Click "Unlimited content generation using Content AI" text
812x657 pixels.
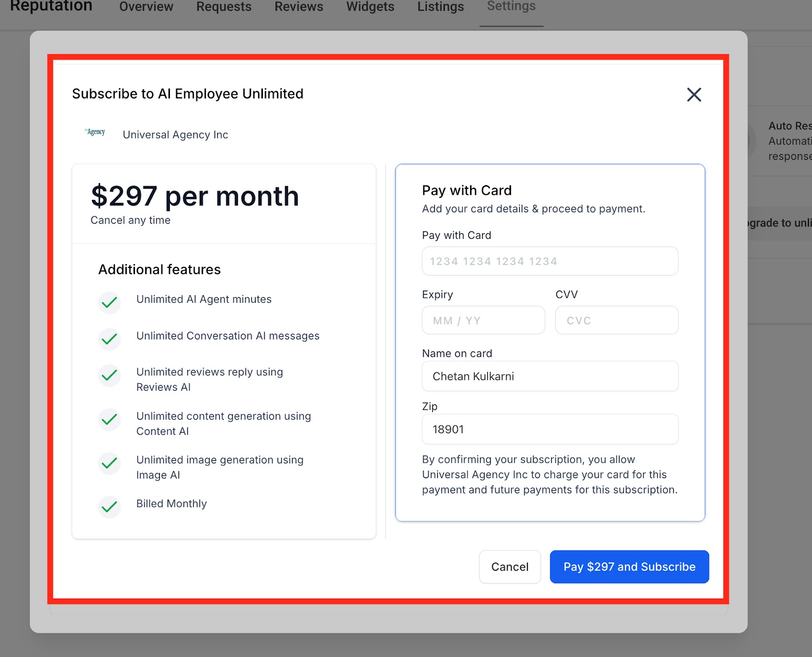tap(224, 424)
